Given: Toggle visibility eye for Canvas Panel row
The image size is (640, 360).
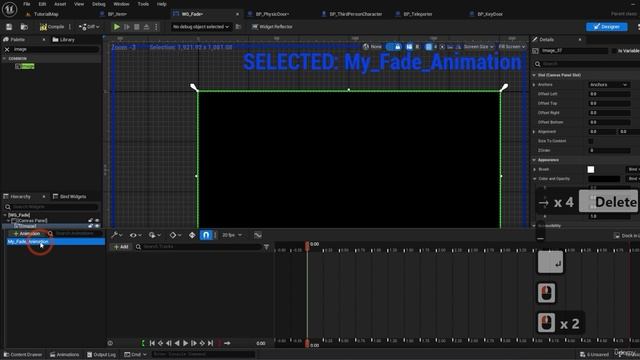Looking at the screenshot, I should 97,221.
